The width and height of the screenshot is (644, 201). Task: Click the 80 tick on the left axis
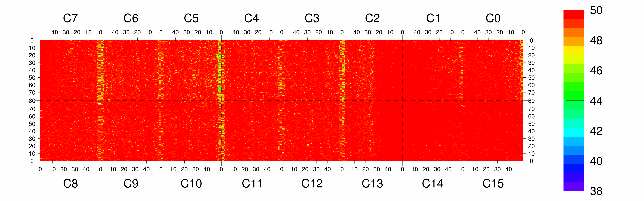coord(32,101)
